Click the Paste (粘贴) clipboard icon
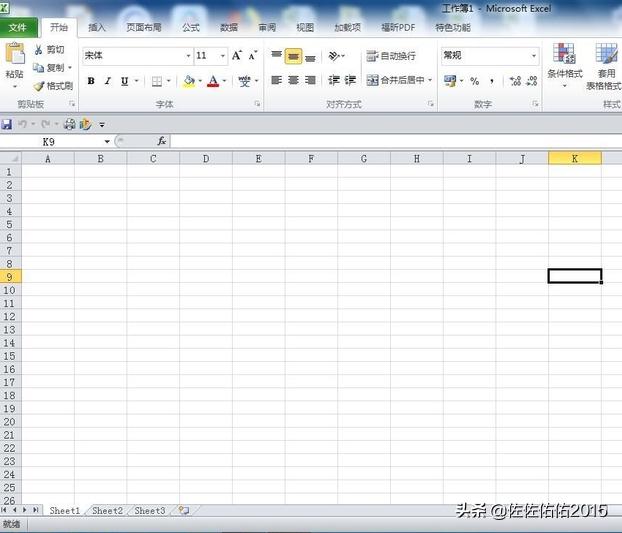The width and height of the screenshot is (622, 533). 14,56
